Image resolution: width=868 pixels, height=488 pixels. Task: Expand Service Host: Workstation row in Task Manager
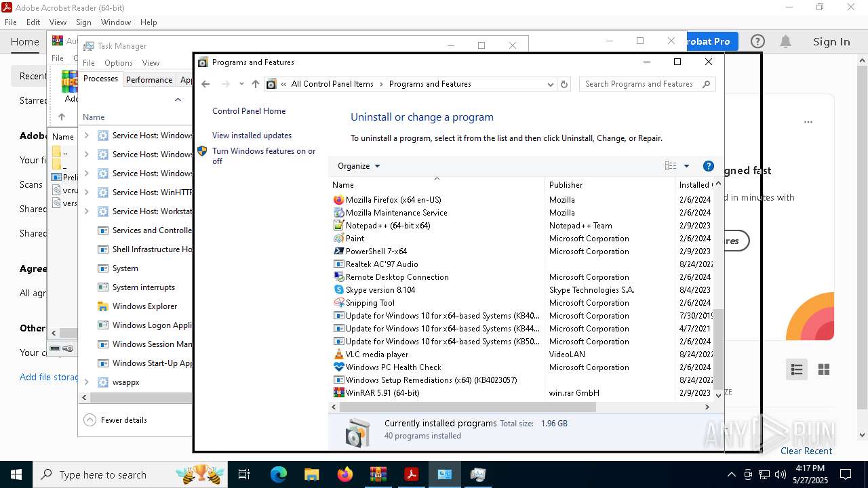[x=86, y=211]
